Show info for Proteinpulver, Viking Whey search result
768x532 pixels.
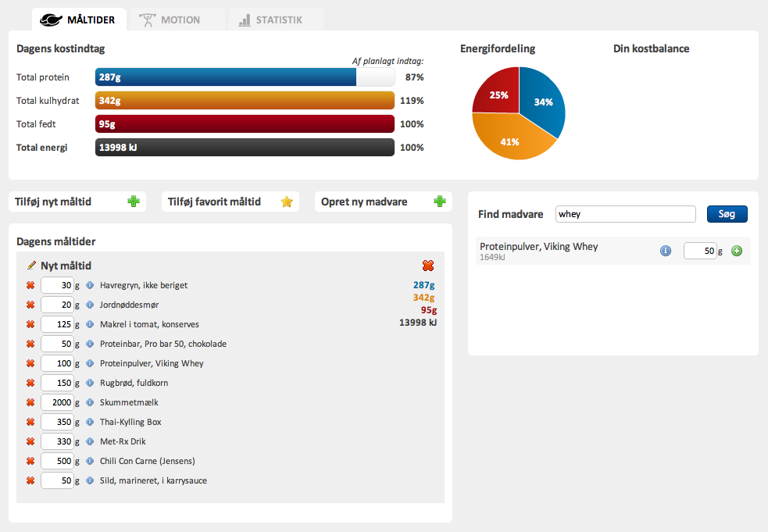tap(665, 251)
